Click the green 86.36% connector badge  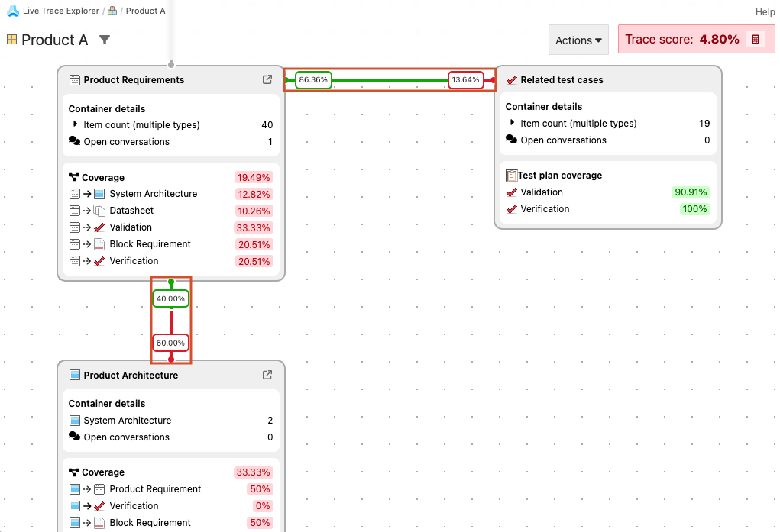pyautogui.click(x=314, y=79)
